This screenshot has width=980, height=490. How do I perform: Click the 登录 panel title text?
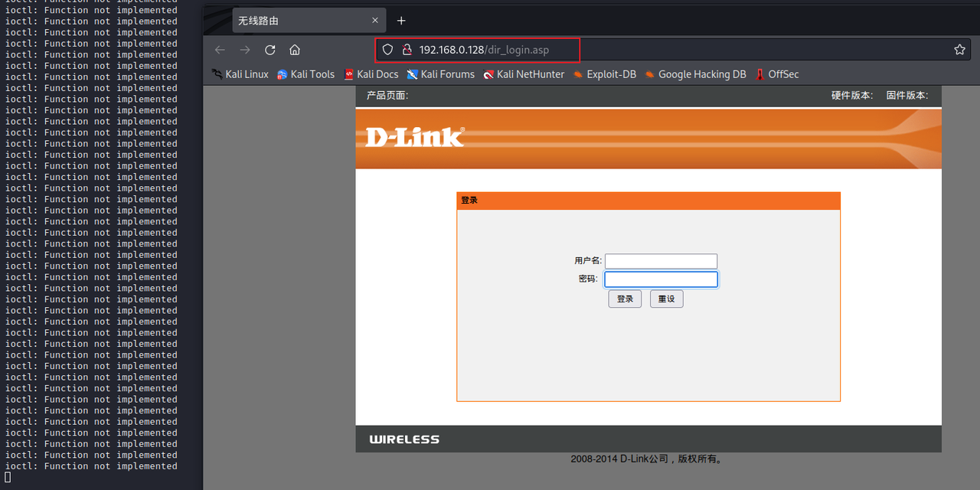coord(469,201)
